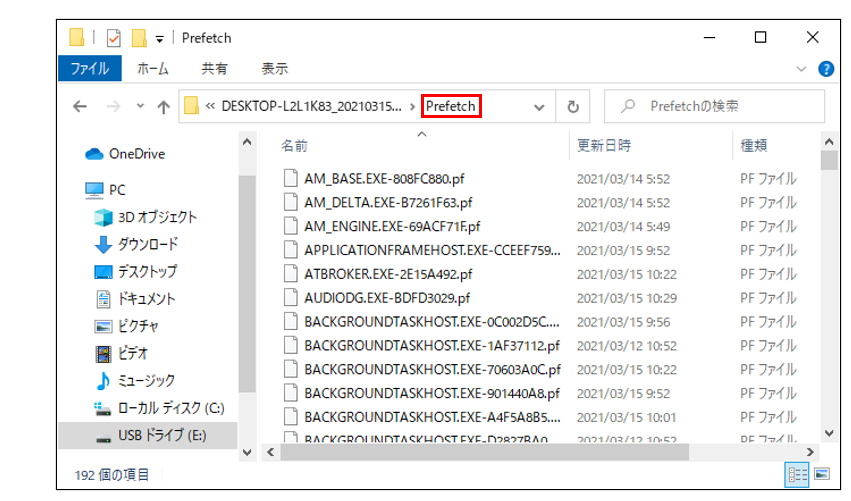
Task: Select file AM_ENGINE.EXE-69ACF71F.pf
Action: click(392, 227)
